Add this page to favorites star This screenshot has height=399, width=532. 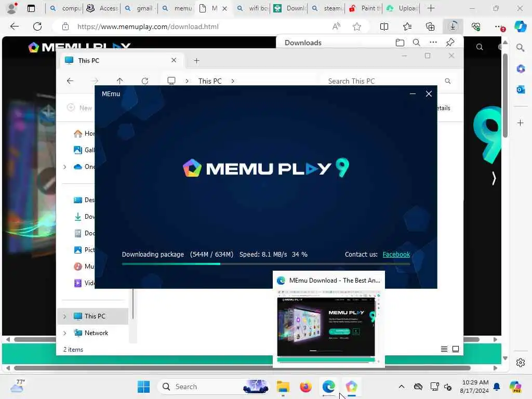pyautogui.click(x=356, y=26)
